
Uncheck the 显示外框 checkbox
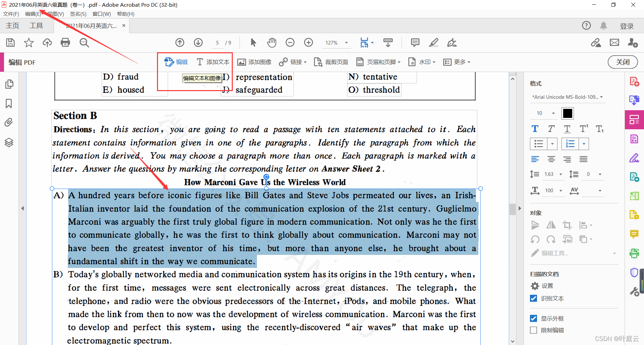pyautogui.click(x=534, y=318)
